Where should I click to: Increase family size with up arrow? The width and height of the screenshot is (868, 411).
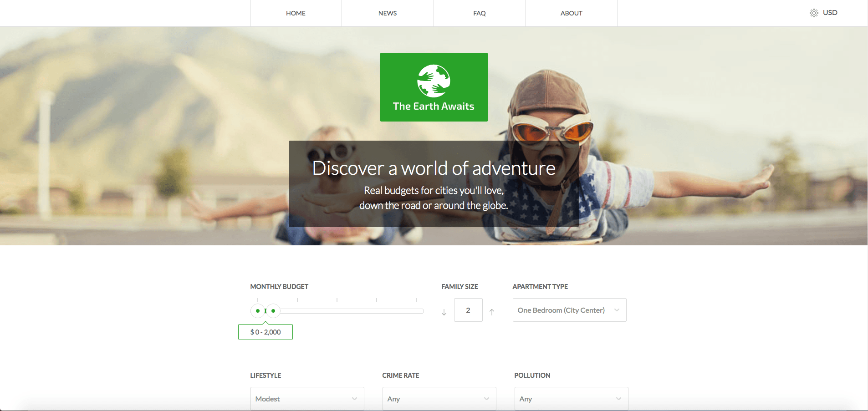point(492,312)
